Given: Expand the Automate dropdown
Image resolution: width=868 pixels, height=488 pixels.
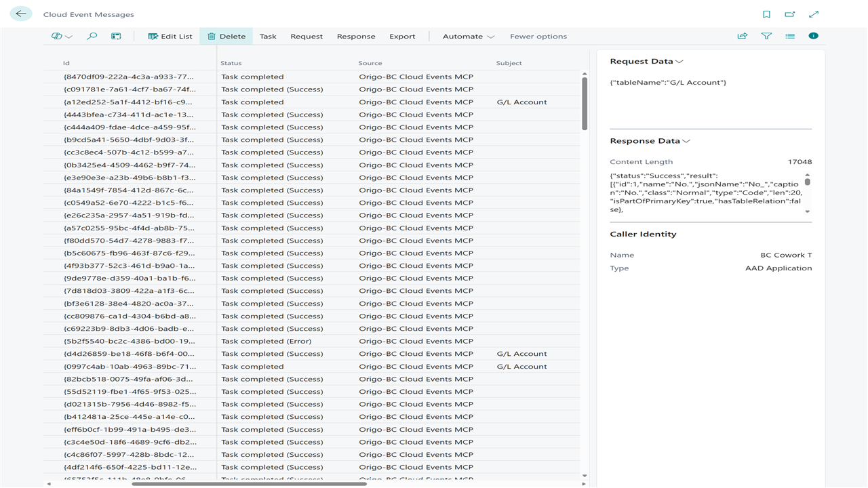Looking at the screenshot, I should coord(469,37).
